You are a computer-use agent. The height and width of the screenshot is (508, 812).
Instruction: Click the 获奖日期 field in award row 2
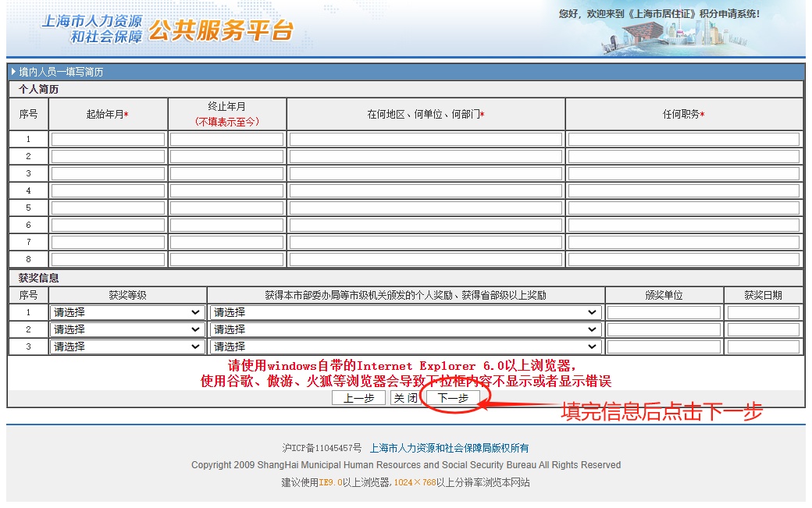coord(764,329)
